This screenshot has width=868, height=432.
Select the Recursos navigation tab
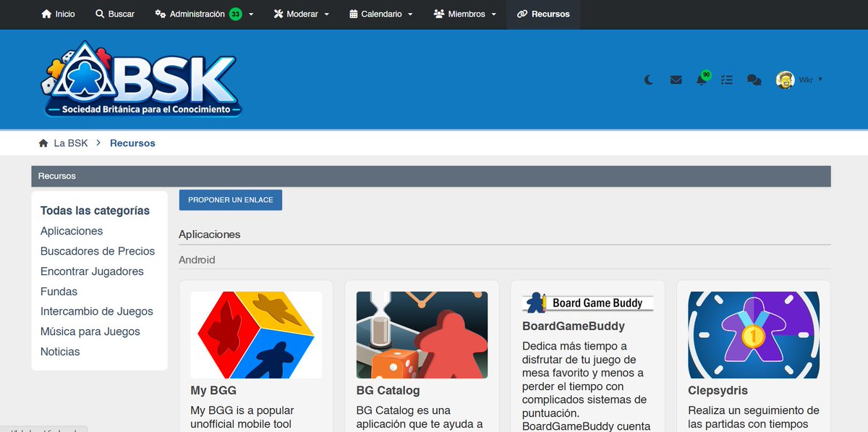pos(543,14)
